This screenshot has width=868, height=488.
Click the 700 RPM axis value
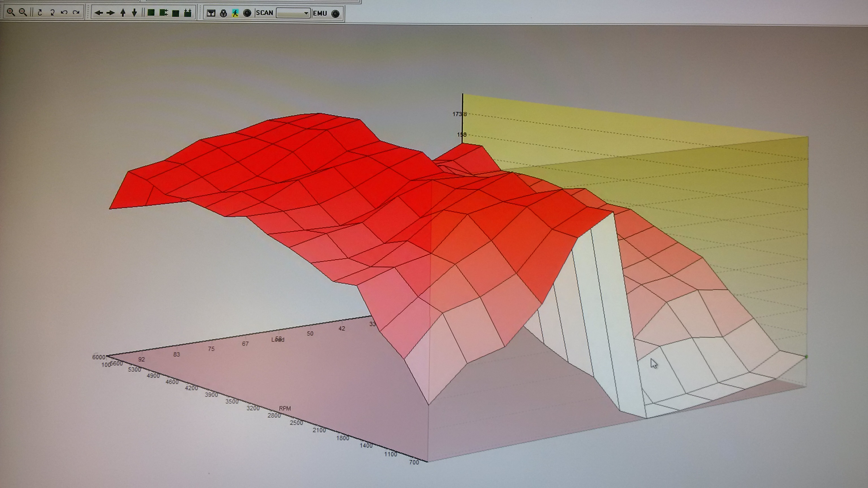click(x=414, y=462)
